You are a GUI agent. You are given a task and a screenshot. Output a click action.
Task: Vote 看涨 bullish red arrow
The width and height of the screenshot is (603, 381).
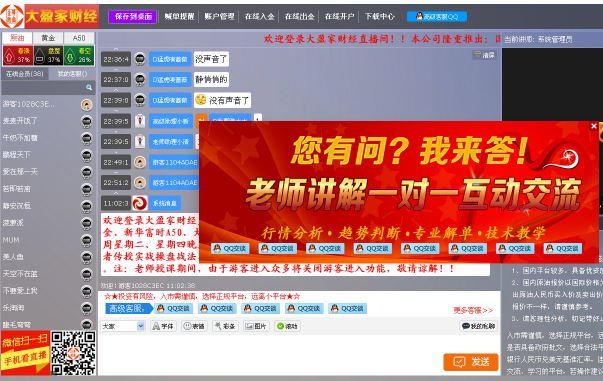[17, 55]
